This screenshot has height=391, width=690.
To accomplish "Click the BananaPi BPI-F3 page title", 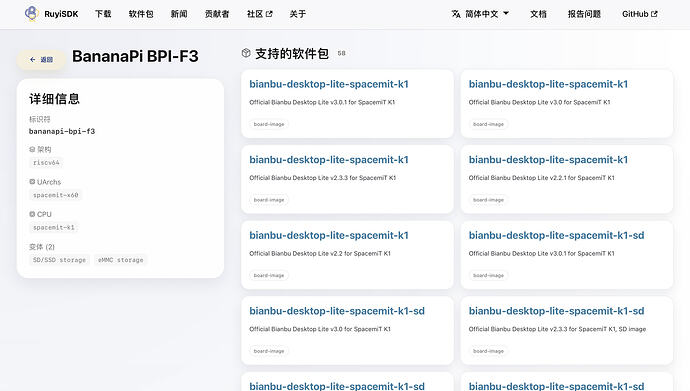I will click(135, 56).
